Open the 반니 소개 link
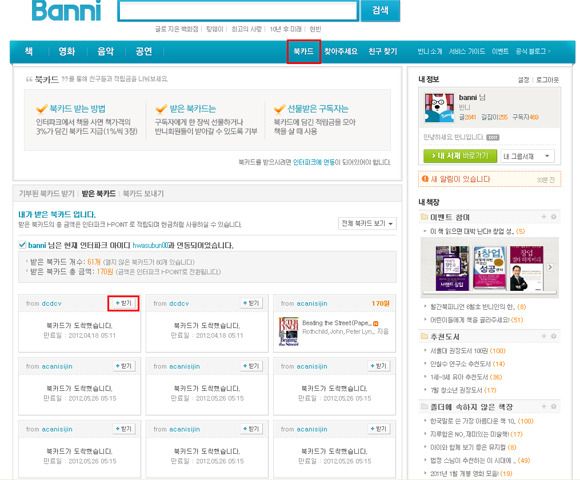Viewport: 580px width, 480px height. [430, 51]
